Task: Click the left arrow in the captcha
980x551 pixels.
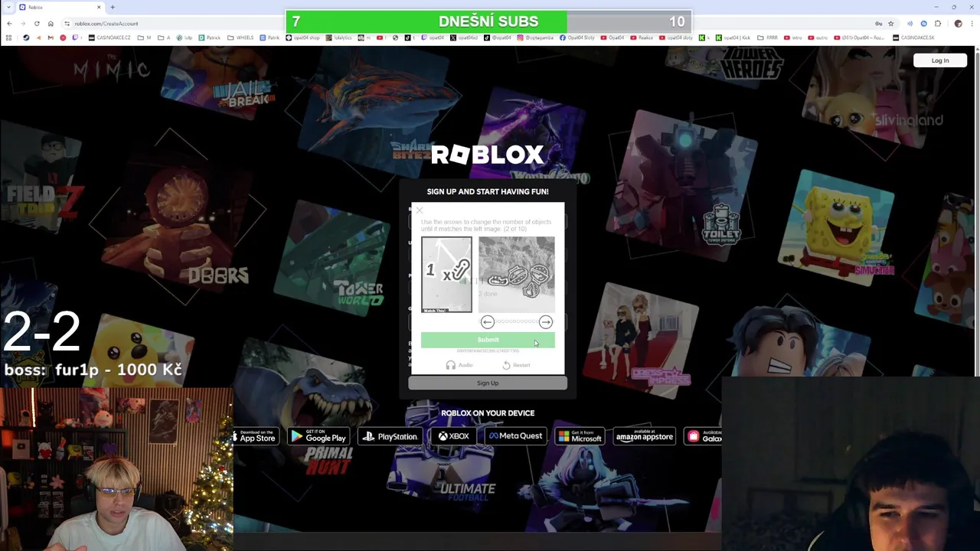Action: coord(487,322)
